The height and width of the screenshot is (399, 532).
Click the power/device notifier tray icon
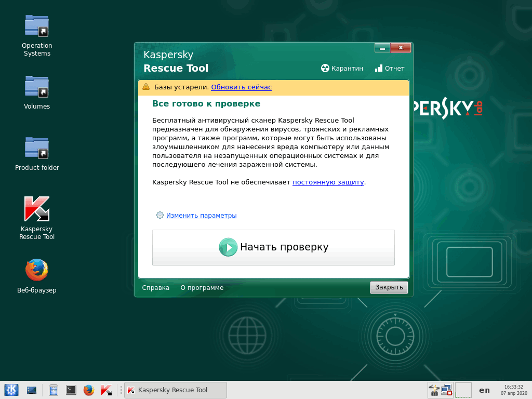coord(434,390)
